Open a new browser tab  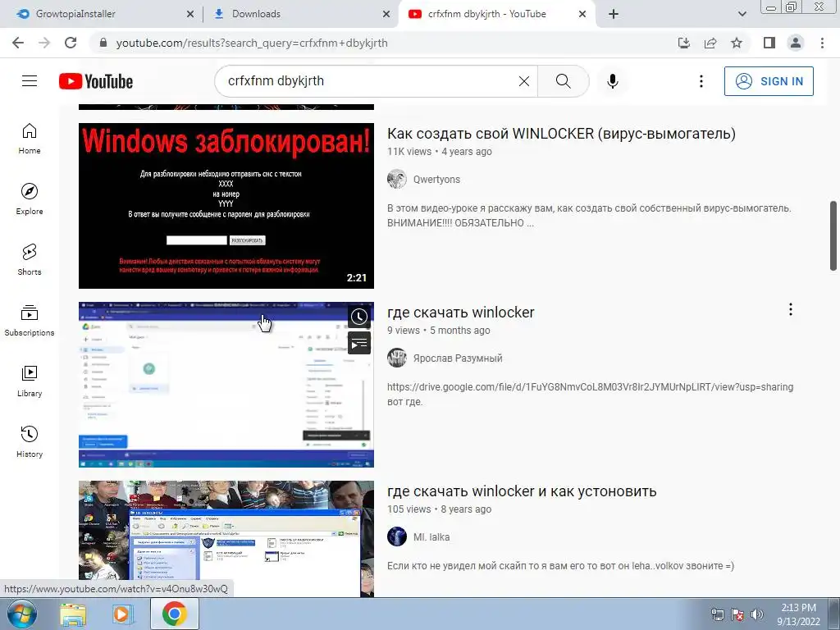click(614, 14)
